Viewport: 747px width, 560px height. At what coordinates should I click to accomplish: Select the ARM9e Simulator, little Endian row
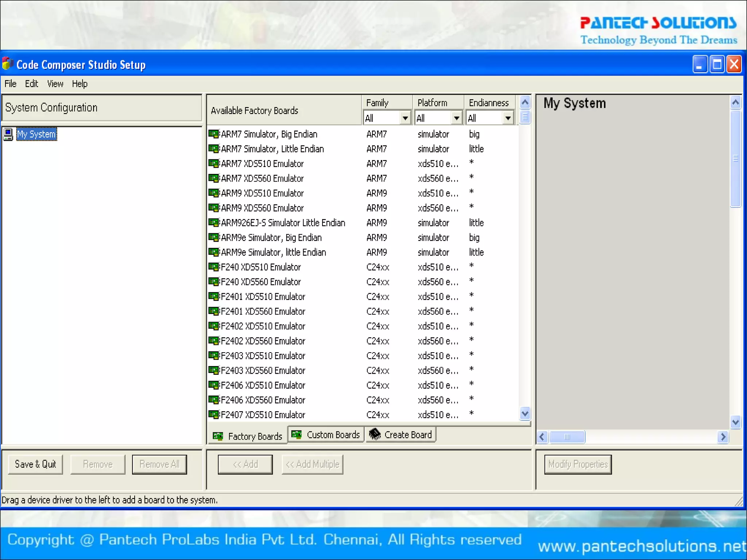273,252
